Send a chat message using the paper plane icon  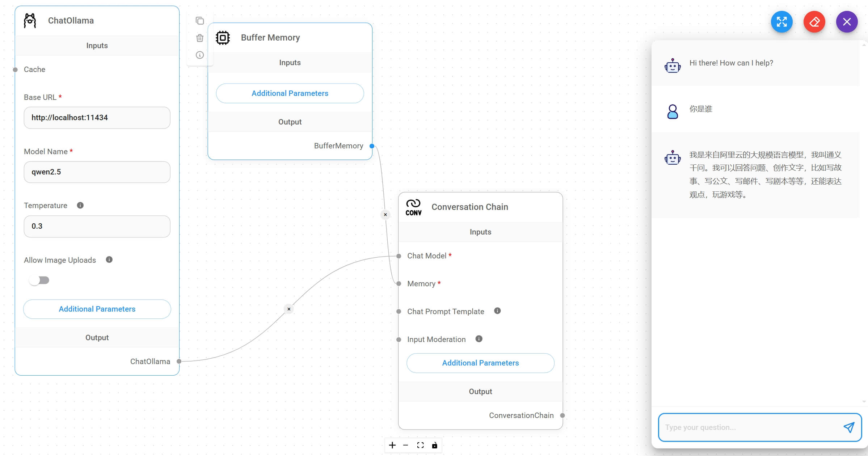coord(850,427)
